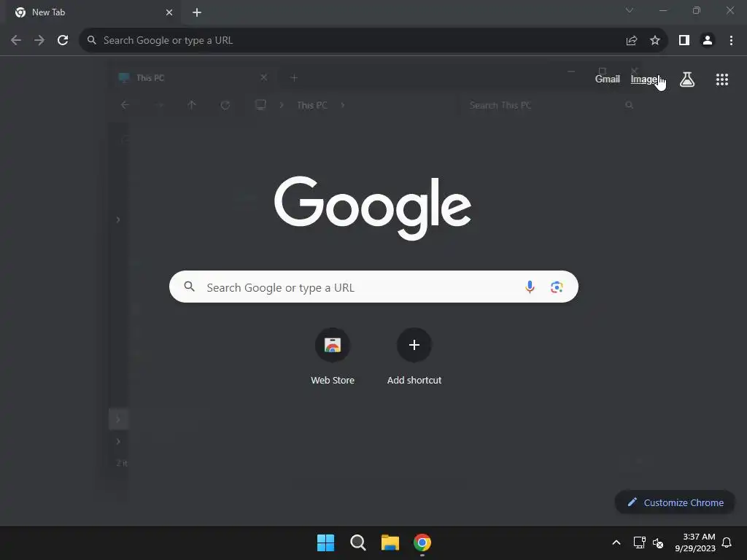Viewport: 747px width, 560px height.
Task: Click the Customize Chrome button
Action: [675, 502]
